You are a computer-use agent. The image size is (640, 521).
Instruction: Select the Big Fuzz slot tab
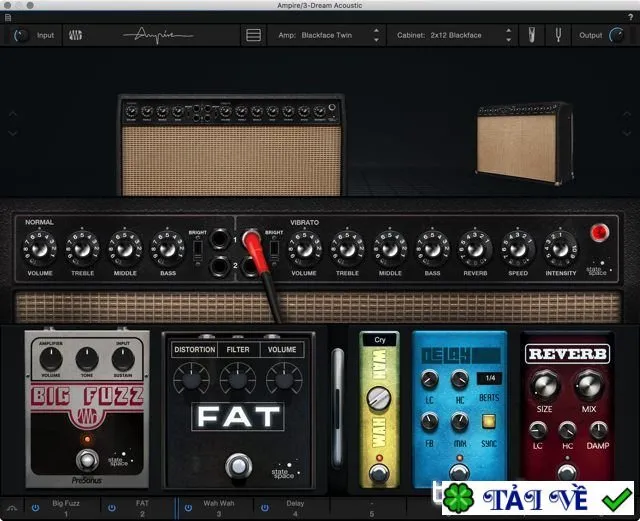[x=65, y=508]
